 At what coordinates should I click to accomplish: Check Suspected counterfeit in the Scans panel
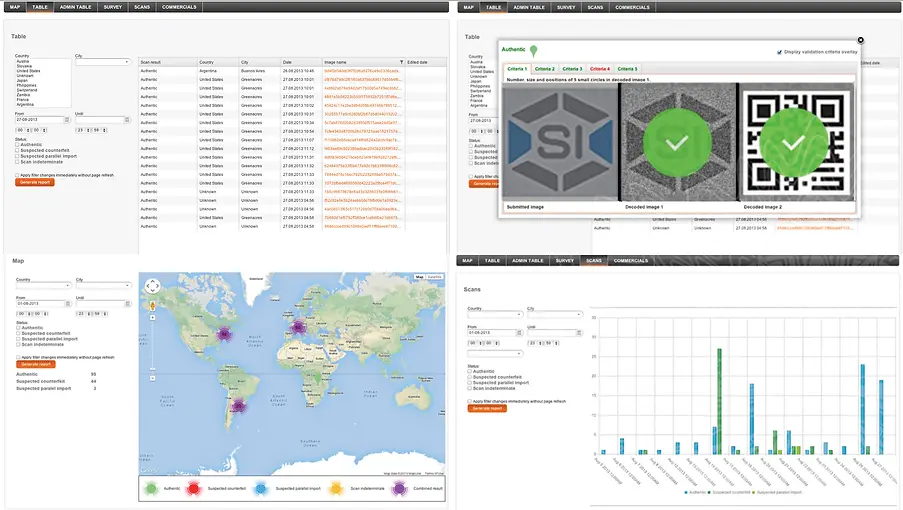(470, 377)
